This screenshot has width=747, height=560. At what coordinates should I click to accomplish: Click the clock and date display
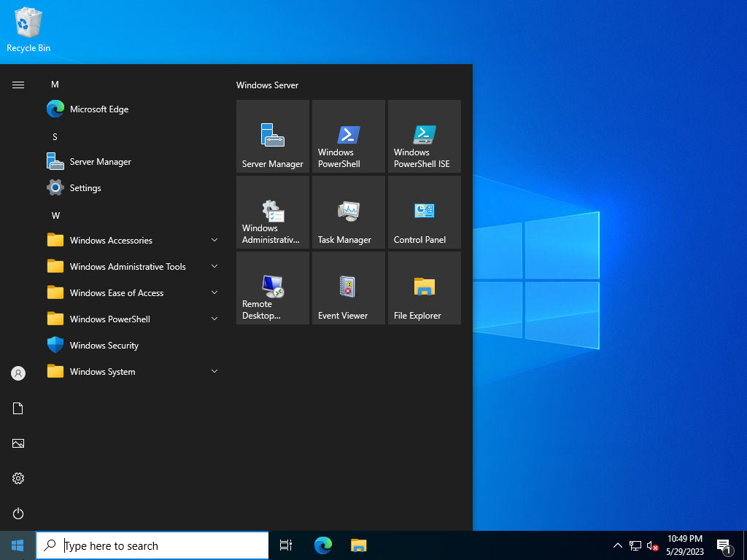click(684, 545)
